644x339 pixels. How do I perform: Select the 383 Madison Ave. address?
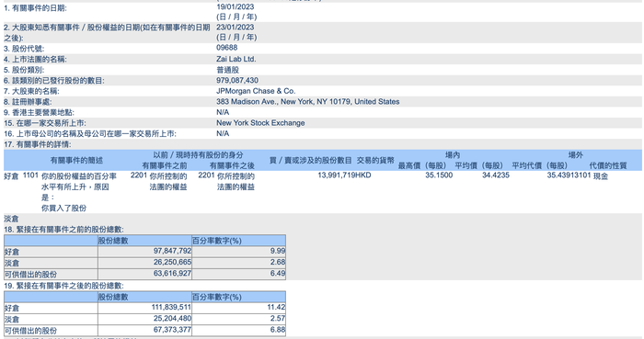pos(308,102)
